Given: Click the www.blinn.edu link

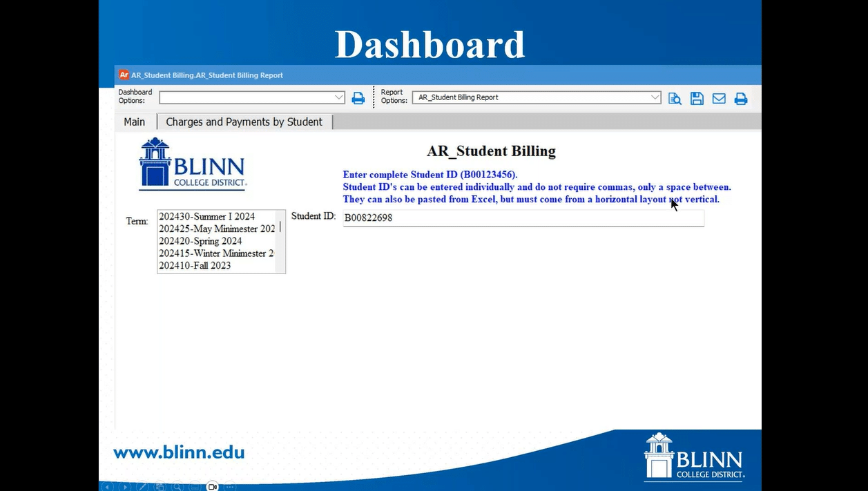Looking at the screenshot, I should click(x=178, y=452).
